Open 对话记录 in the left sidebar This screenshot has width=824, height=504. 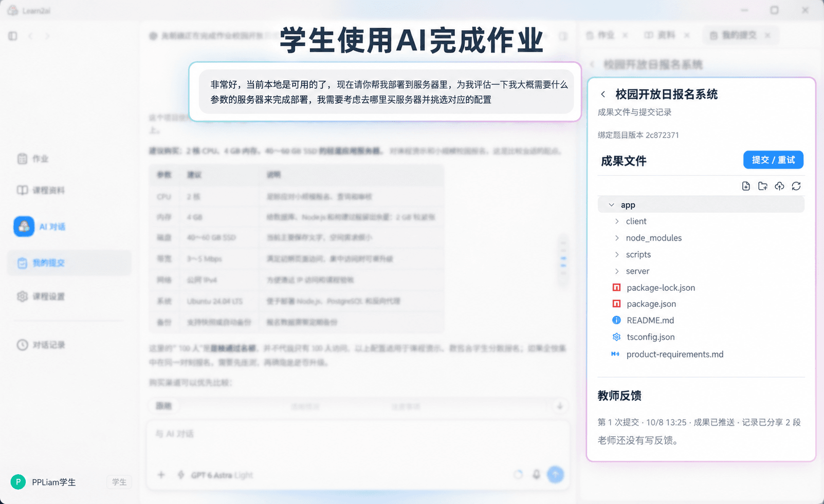click(41, 345)
